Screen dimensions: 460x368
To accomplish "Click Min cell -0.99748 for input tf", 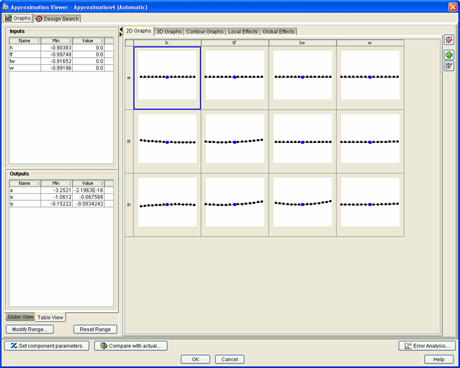I will [x=56, y=54].
